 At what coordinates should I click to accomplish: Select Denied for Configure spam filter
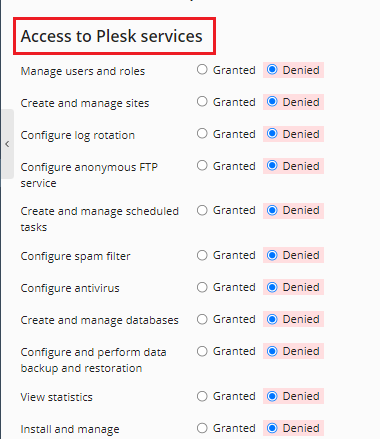[272, 255]
